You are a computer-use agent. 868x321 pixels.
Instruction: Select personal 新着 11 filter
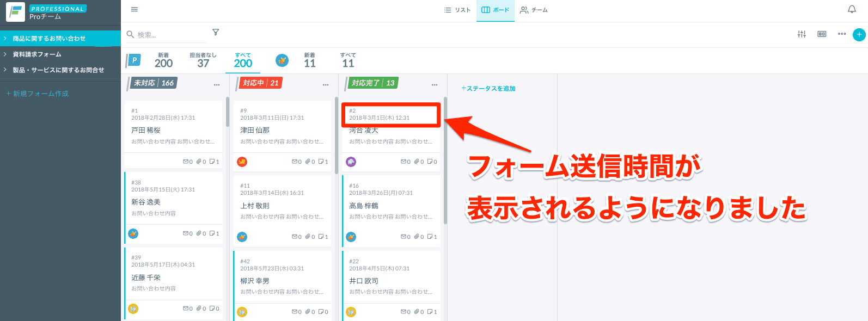[310, 60]
